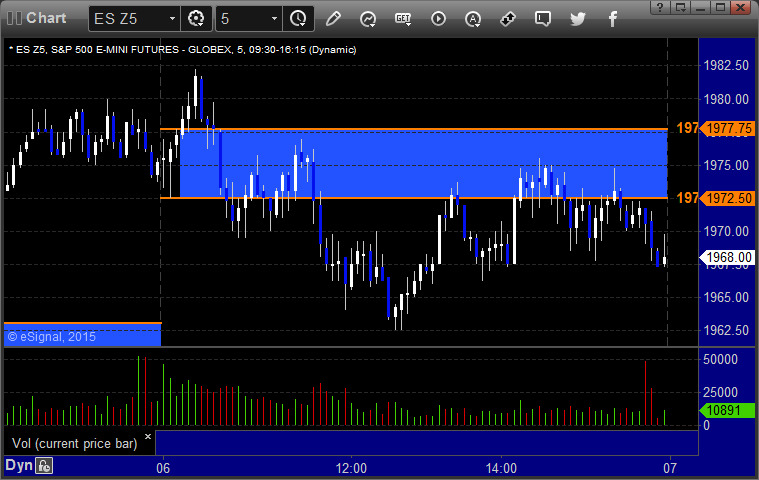Click the 1980.00 price axis label
The height and width of the screenshot is (480, 759).
click(x=726, y=99)
